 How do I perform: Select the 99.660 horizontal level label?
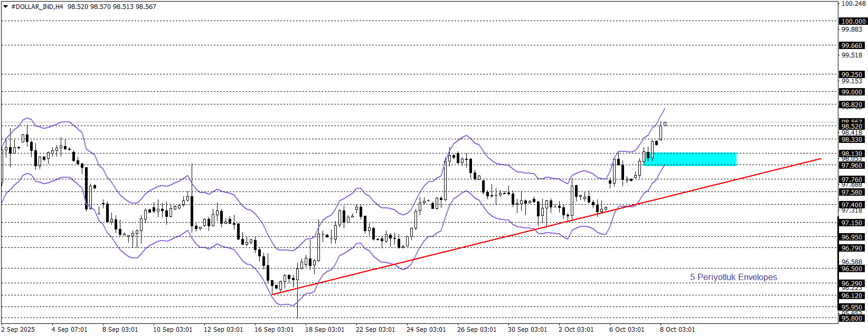tap(852, 46)
